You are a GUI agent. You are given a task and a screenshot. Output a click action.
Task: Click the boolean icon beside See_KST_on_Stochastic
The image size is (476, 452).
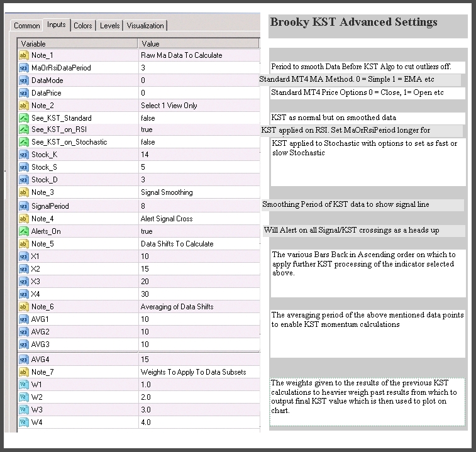(23, 142)
